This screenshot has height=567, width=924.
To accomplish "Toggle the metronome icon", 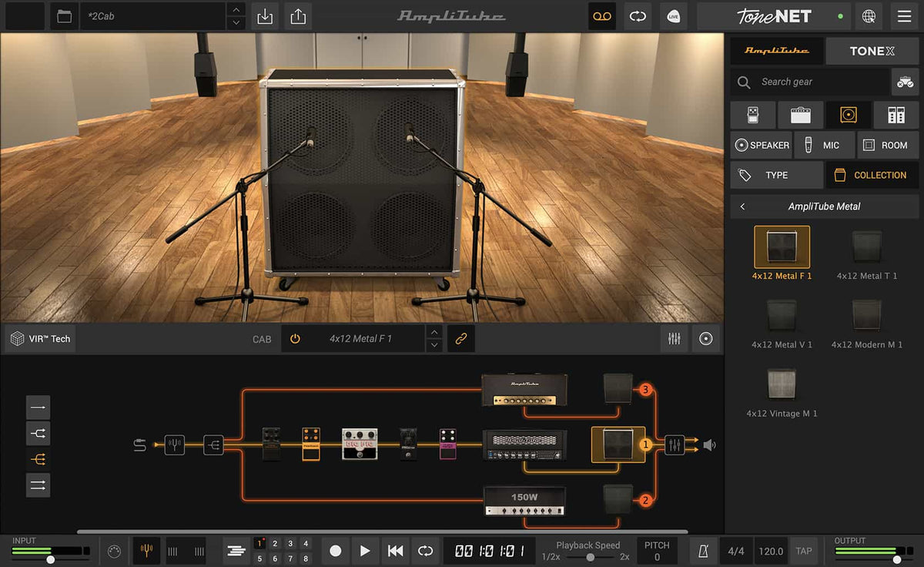I will pyautogui.click(x=704, y=551).
